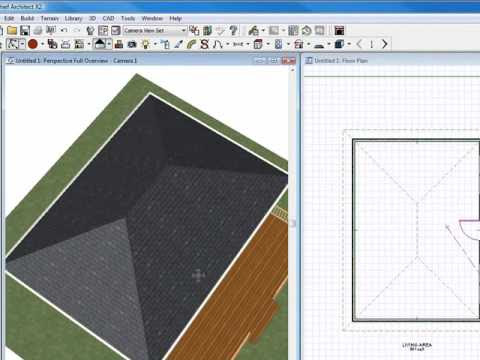Click the light bulb icon
Screen dimensions: 480x360
point(146,44)
